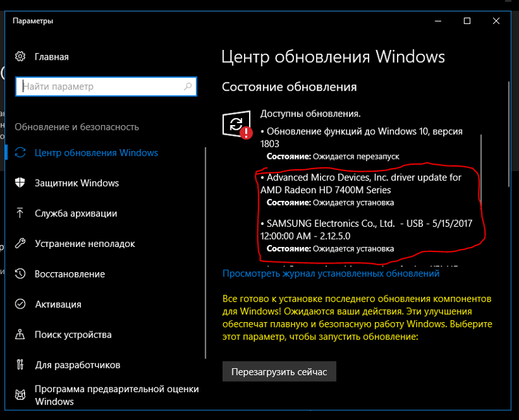Click the sidebar vertical scrollbar

(206, 253)
